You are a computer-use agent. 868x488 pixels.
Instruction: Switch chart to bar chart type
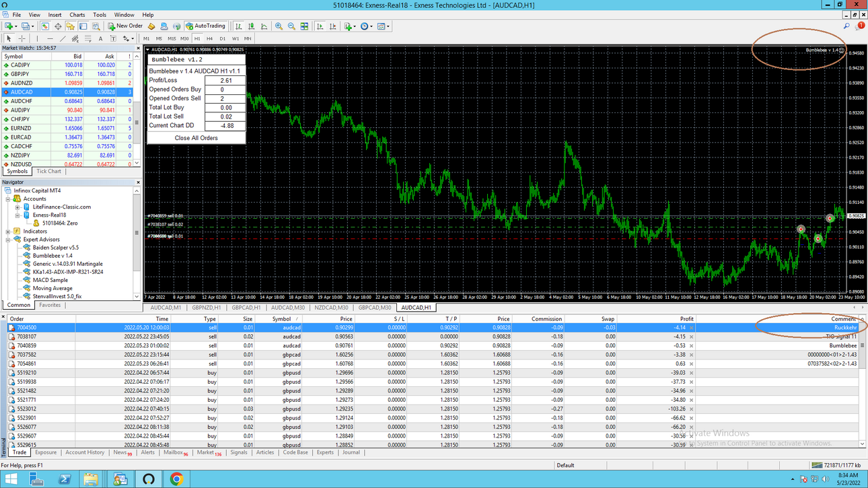pos(238,26)
